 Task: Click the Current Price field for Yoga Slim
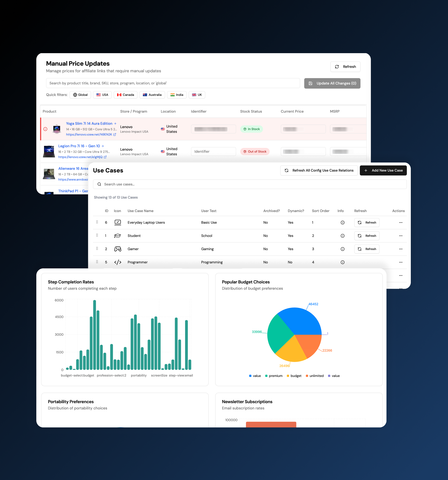[303, 129]
